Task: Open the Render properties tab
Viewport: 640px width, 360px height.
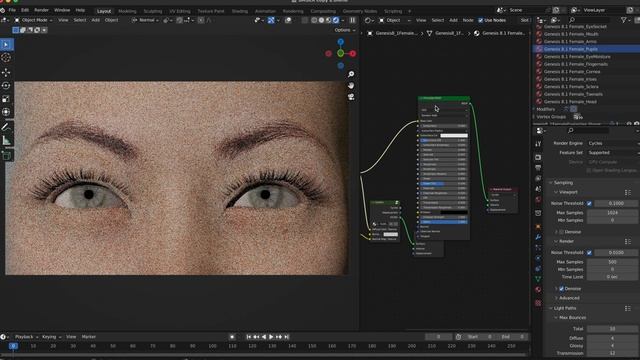Action: point(538,157)
